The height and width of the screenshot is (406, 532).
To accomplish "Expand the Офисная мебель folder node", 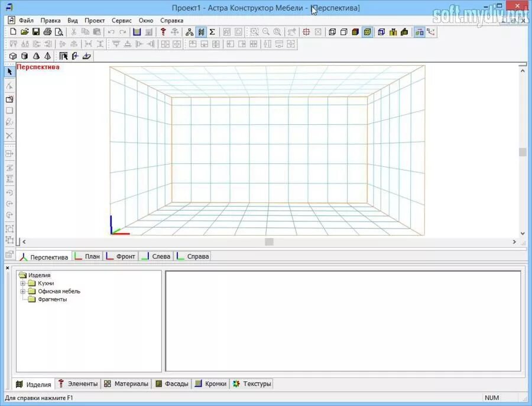I will pos(22,291).
